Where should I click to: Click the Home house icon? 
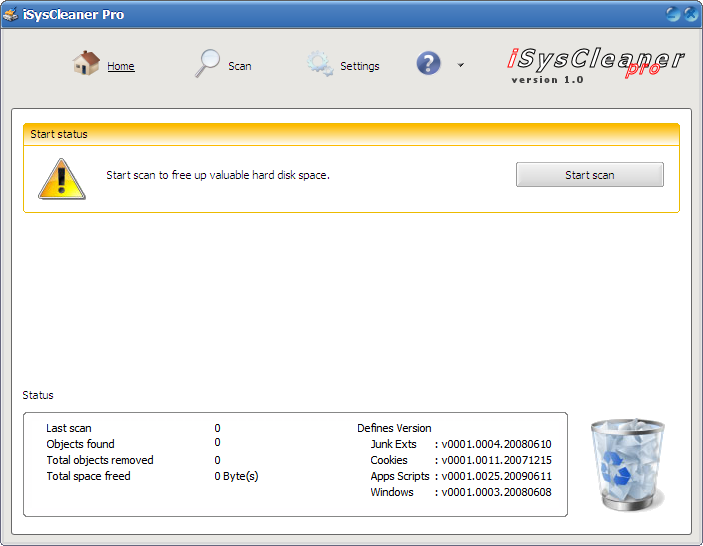tap(86, 64)
